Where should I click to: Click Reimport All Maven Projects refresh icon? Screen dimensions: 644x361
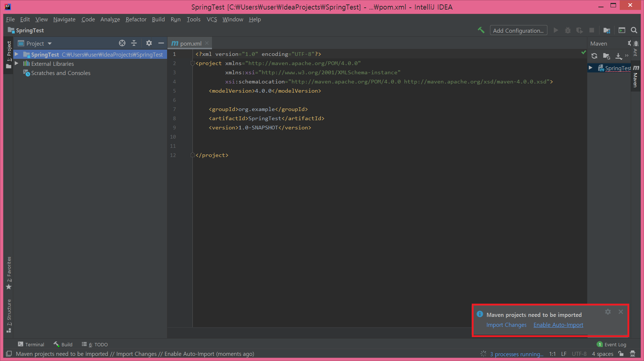coord(594,56)
